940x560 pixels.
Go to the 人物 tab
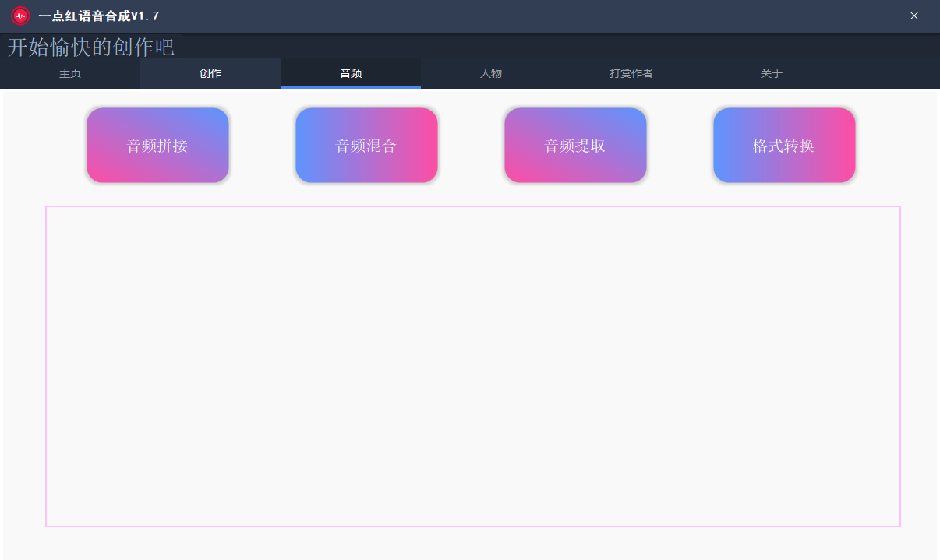pos(491,73)
